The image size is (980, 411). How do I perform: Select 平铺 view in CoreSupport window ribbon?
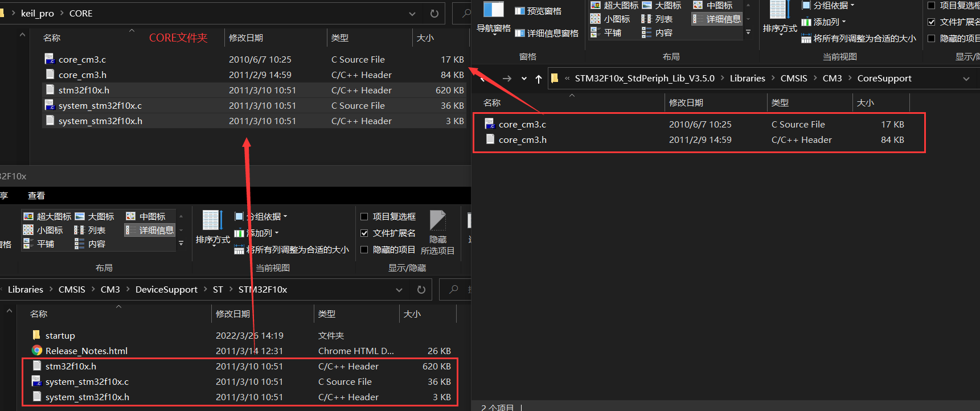(606, 32)
